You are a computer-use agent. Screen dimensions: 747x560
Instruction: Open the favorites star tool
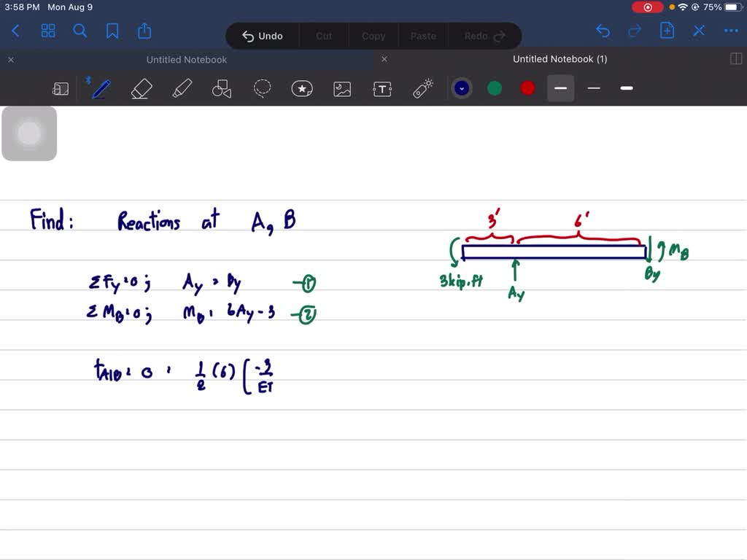pyautogui.click(x=302, y=88)
